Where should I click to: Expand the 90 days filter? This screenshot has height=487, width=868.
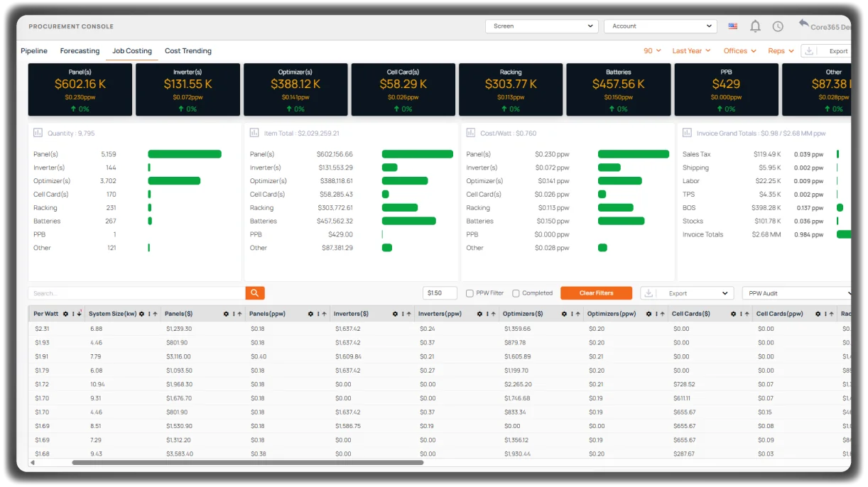click(x=652, y=51)
